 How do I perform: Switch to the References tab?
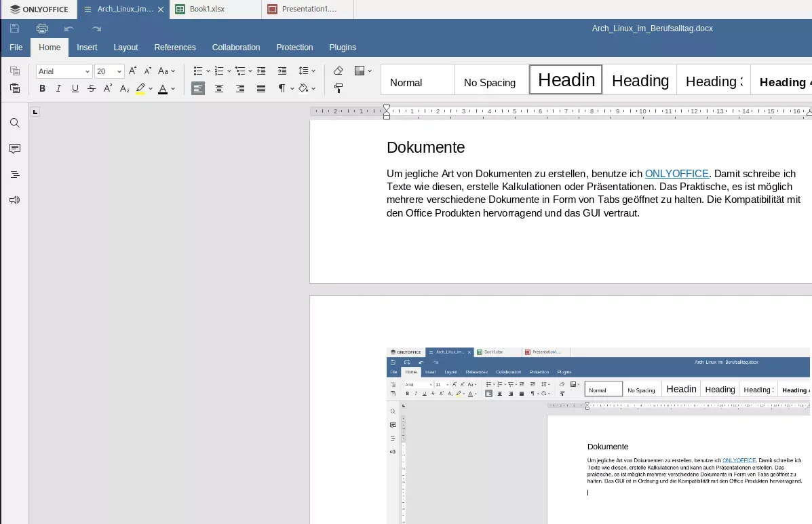point(175,47)
